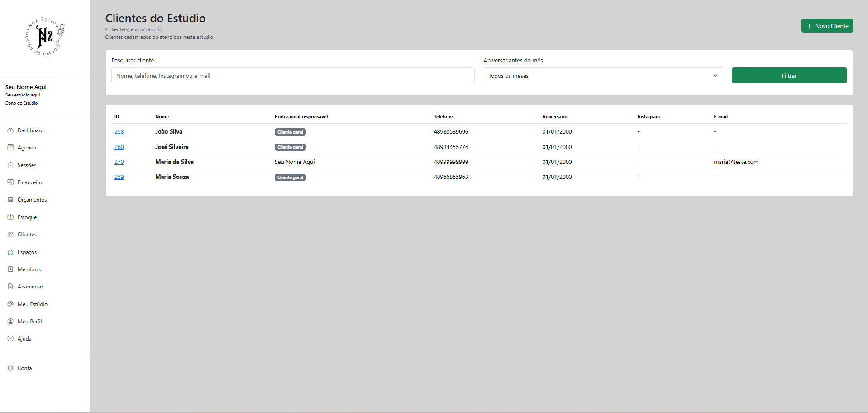Click the Financeiro coins icon

[10, 182]
